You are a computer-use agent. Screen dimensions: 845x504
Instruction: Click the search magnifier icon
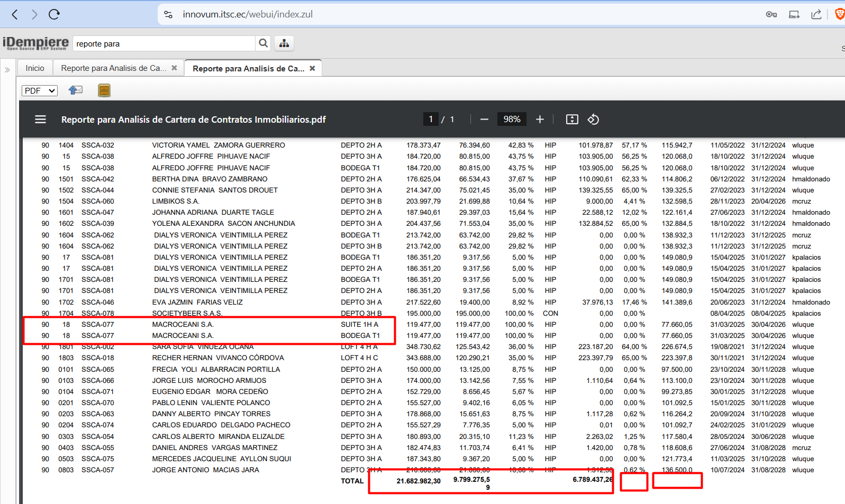point(263,43)
